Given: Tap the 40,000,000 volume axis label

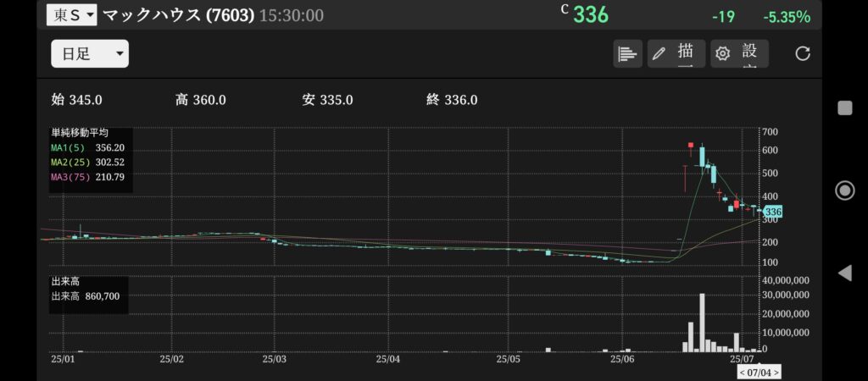Looking at the screenshot, I should (x=786, y=281).
